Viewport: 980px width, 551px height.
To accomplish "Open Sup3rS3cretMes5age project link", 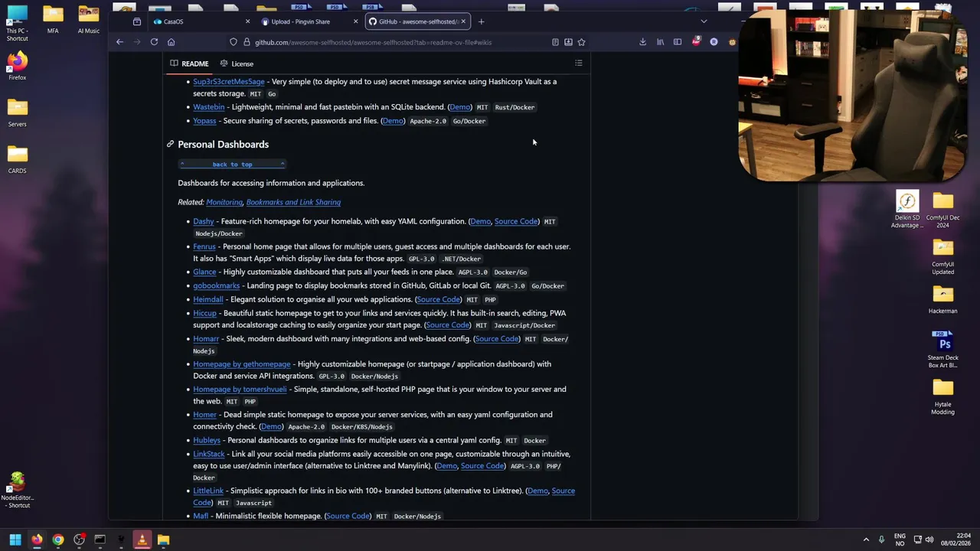I will click(x=229, y=81).
